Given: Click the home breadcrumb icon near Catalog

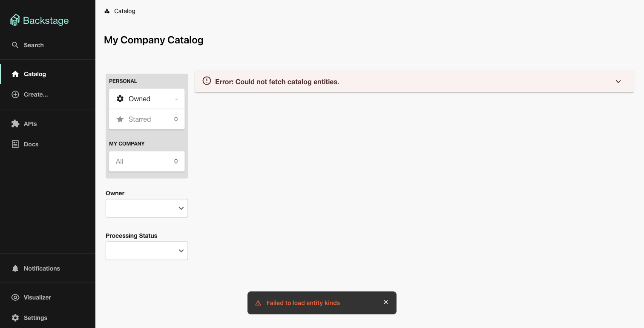Looking at the screenshot, I should pos(106,11).
